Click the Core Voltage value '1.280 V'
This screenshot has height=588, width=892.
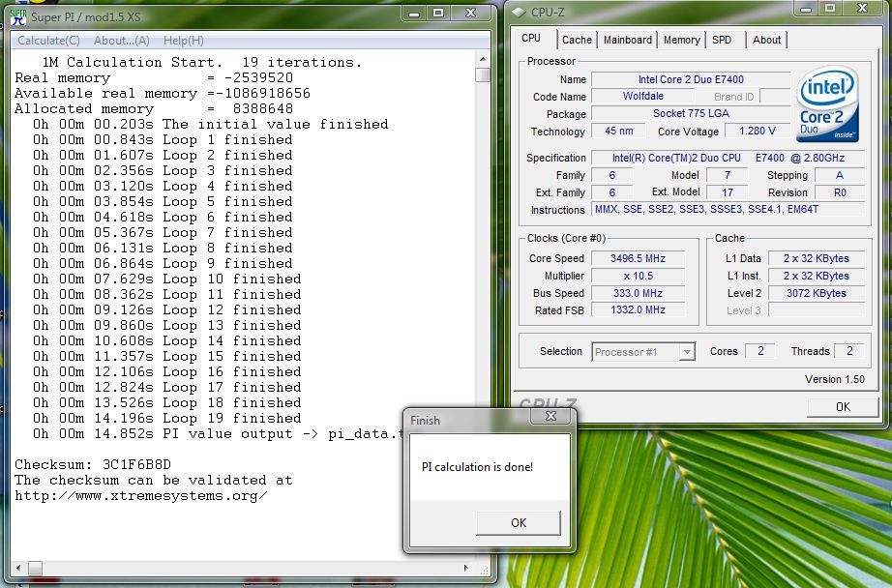[758, 131]
